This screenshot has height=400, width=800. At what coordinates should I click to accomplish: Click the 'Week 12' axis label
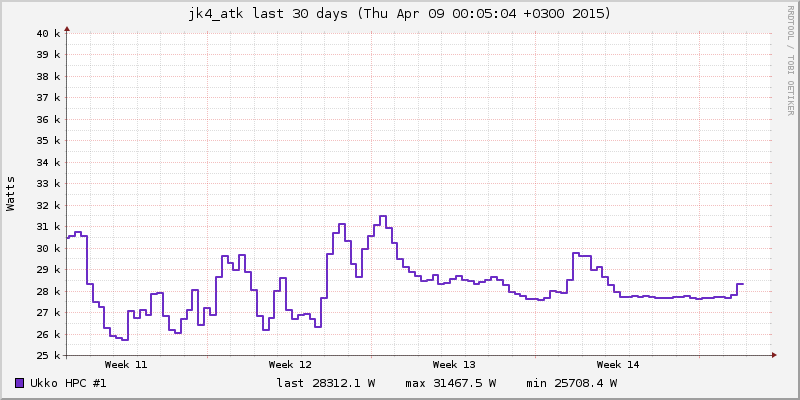click(290, 365)
